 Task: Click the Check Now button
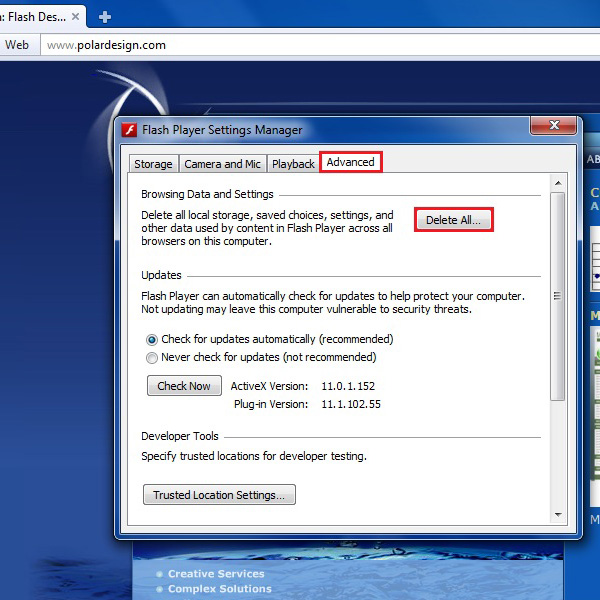click(x=184, y=386)
